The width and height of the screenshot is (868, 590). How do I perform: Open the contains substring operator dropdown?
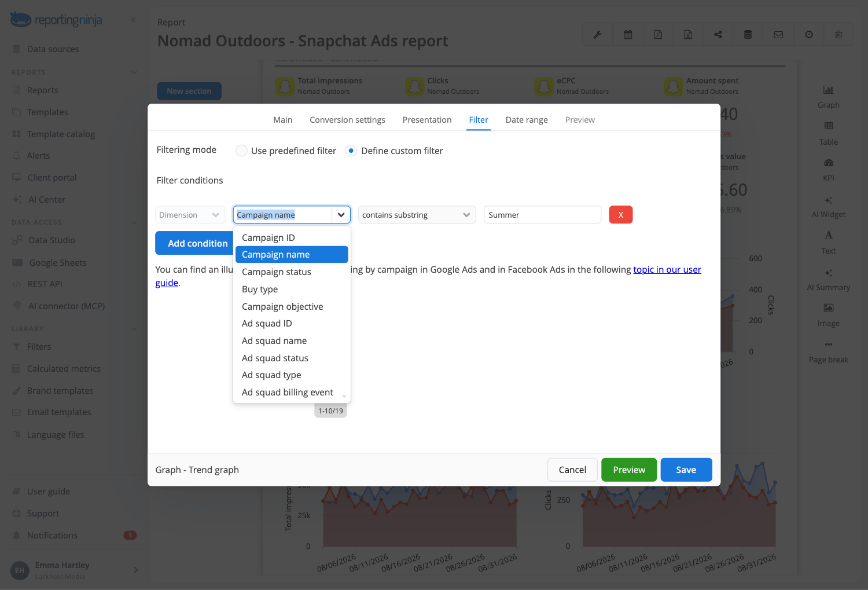pyautogui.click(x=417, y=215)
